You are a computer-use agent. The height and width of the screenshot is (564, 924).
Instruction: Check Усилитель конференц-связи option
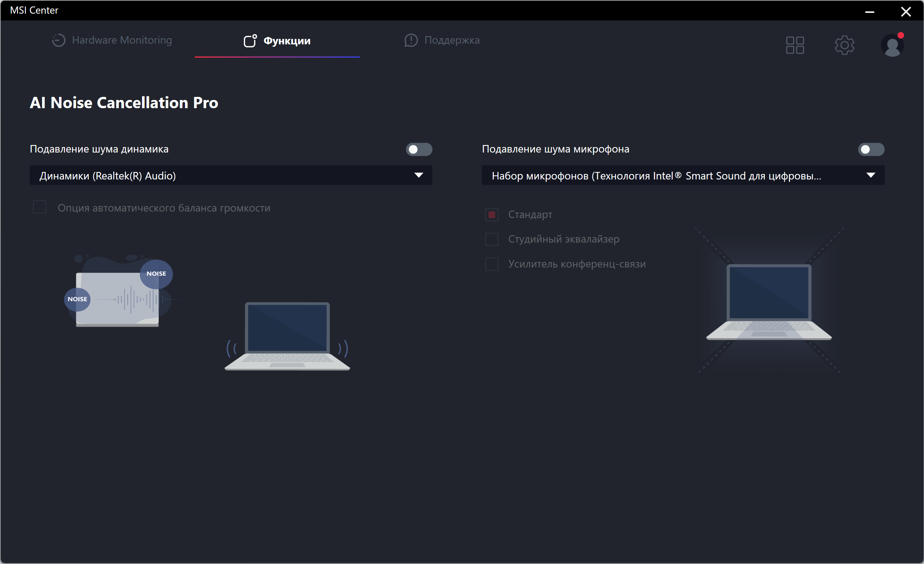(x=492, y=264)
